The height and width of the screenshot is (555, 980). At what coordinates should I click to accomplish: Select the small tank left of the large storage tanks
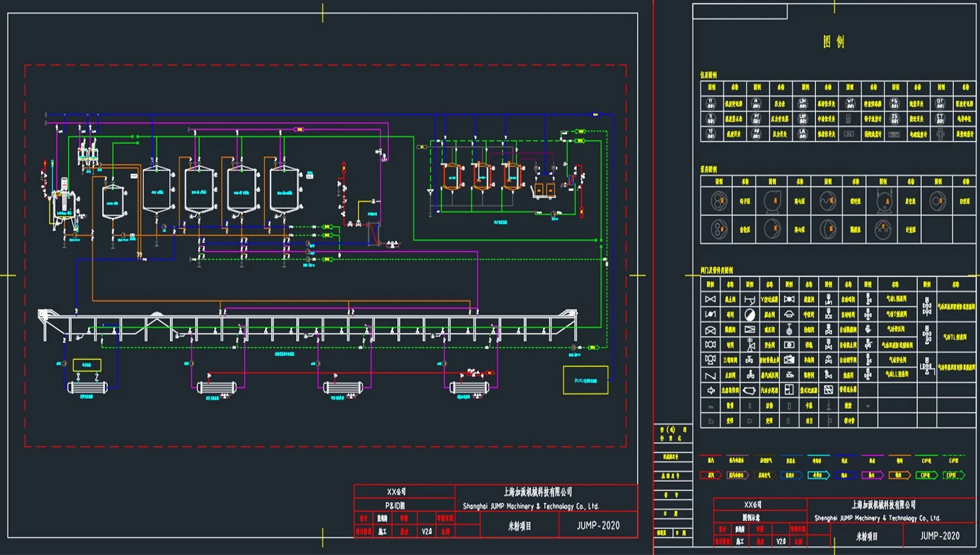coord(114,201)
